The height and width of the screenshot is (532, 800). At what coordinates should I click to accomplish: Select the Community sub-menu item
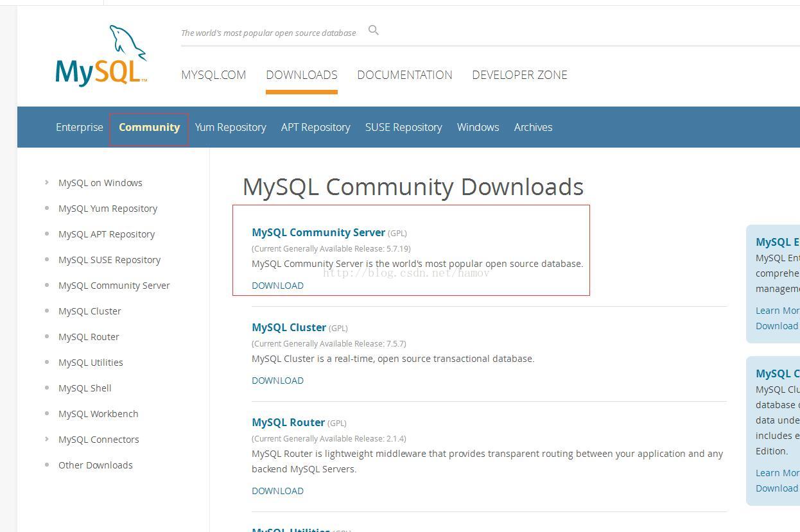[149, 127]
